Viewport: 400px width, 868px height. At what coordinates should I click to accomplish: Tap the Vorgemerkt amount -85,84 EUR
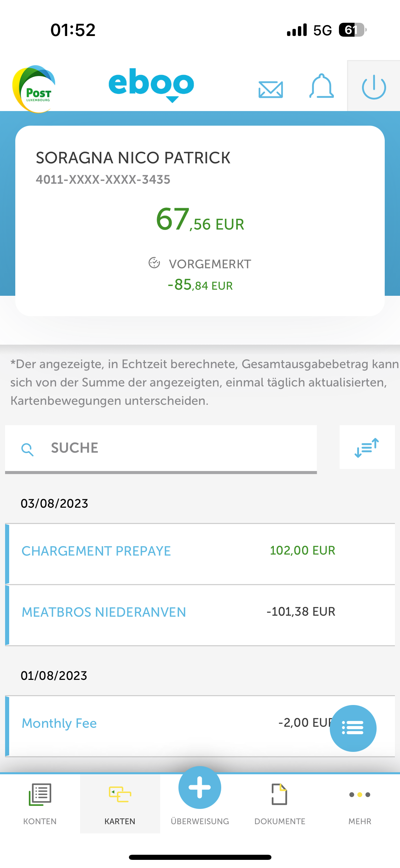coord(200,285)
